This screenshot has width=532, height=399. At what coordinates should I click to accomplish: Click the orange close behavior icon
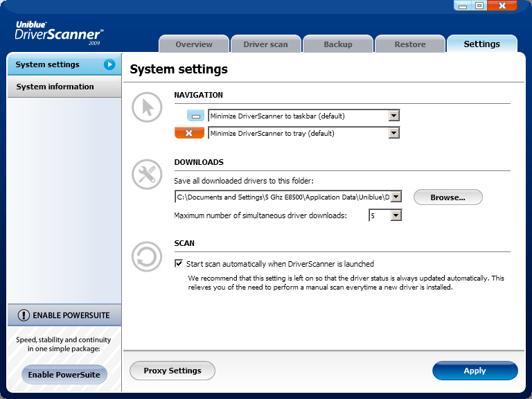pos(189,133)
